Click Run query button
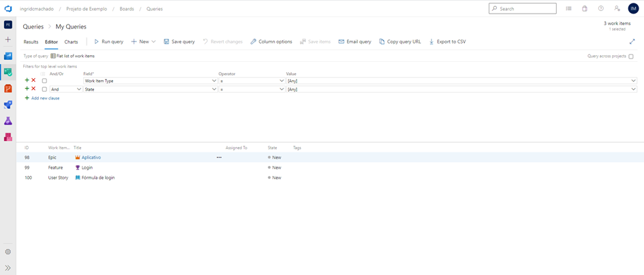 coord(108,42)
